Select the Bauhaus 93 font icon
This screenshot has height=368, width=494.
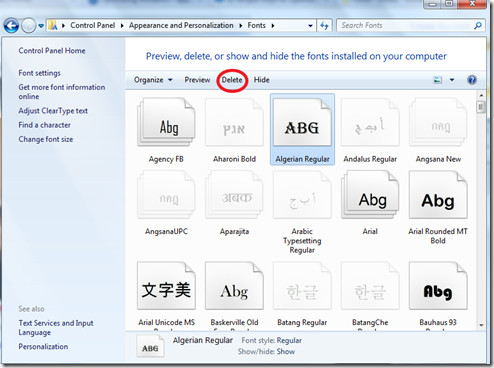[x=438, y=286]
